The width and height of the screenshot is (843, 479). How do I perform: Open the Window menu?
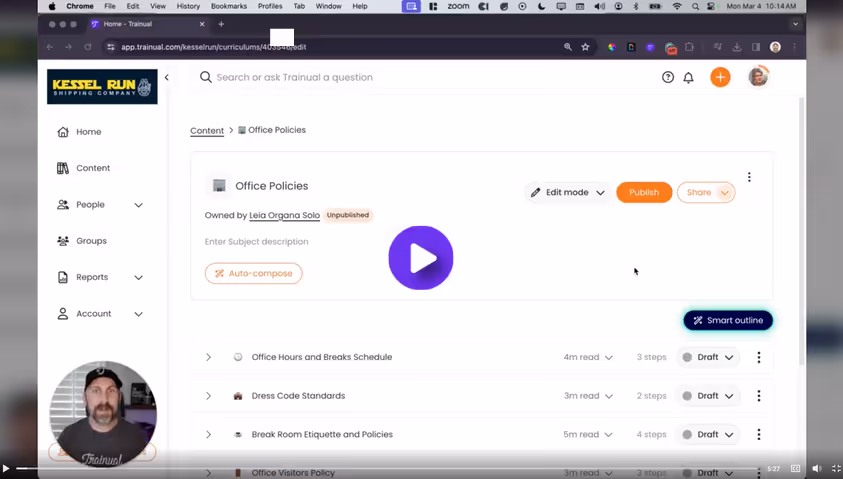pyautogui.click(x=328, y=6)
